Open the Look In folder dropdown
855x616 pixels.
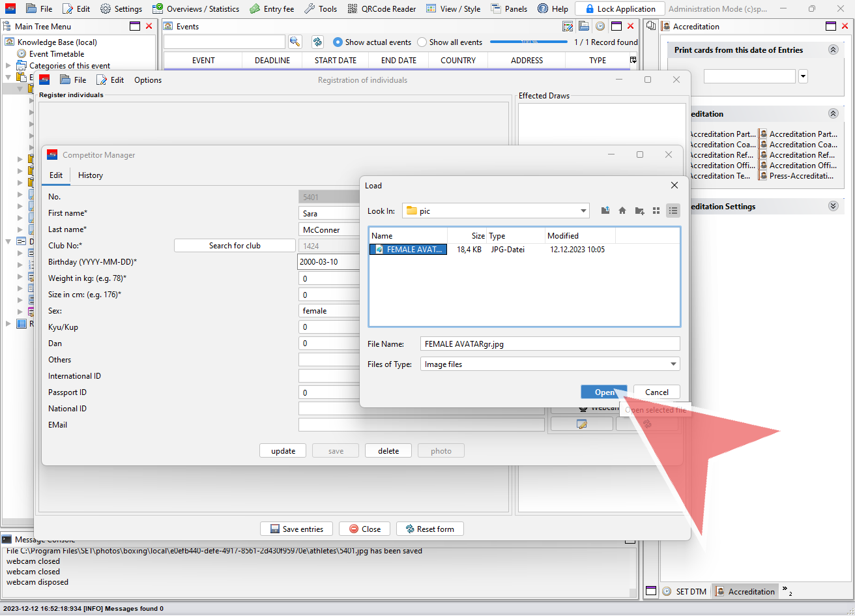[583, 211]
